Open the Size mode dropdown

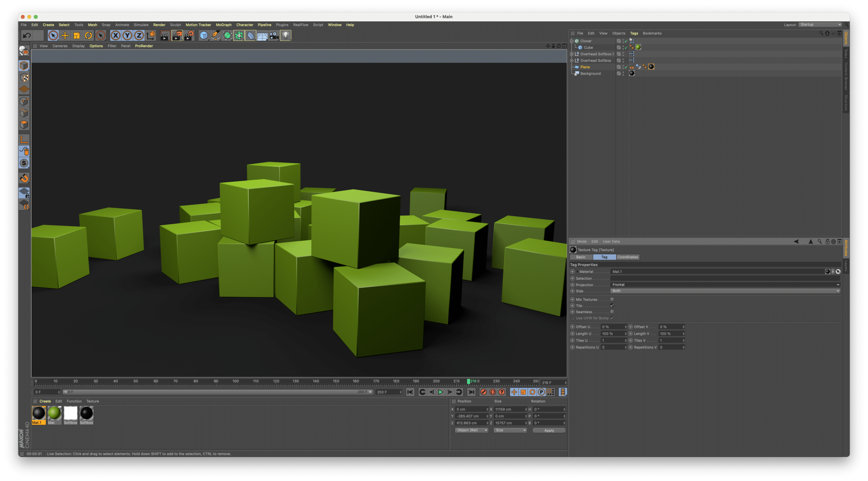click(x=510, y=430)
